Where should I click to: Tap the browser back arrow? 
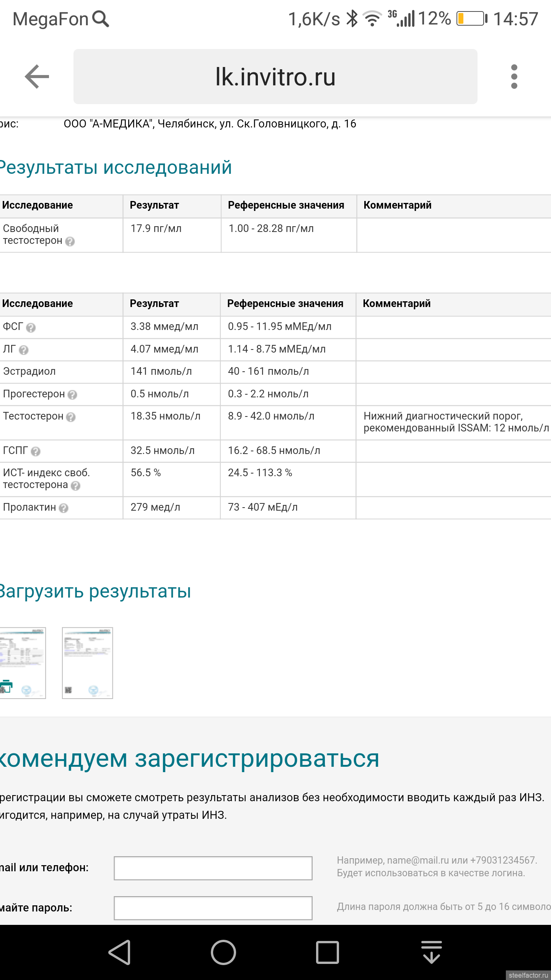(x=37, y=77)
